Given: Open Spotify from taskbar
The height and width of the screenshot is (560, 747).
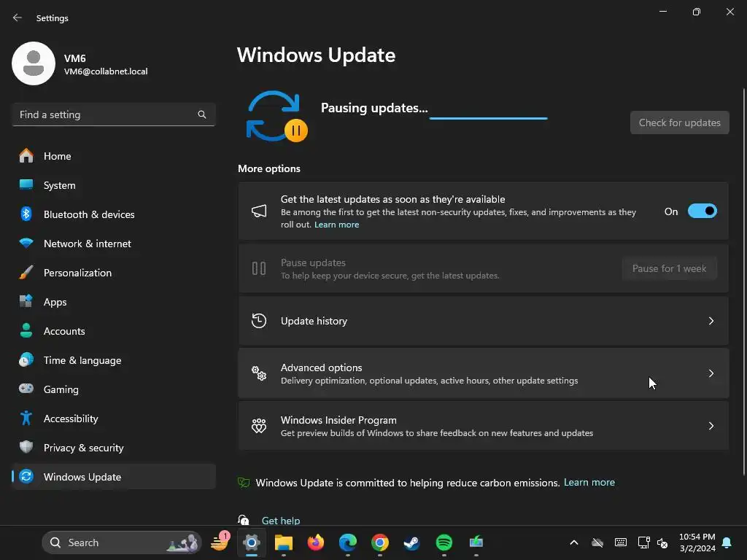Looking at the screenshot, I should point(444,542).
